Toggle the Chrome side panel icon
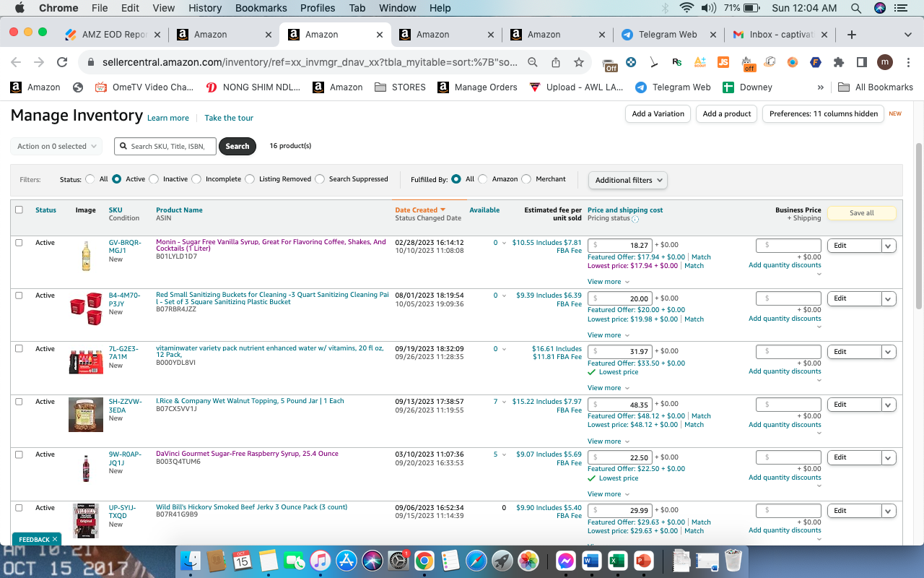 point(861,62)
